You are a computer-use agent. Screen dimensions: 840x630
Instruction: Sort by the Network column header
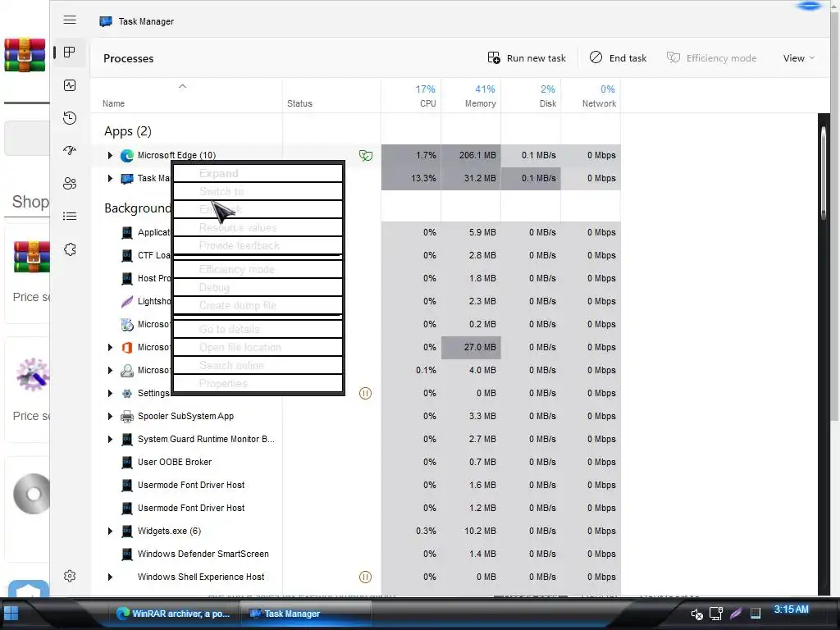pyautogui.click(x=591, y=96)
